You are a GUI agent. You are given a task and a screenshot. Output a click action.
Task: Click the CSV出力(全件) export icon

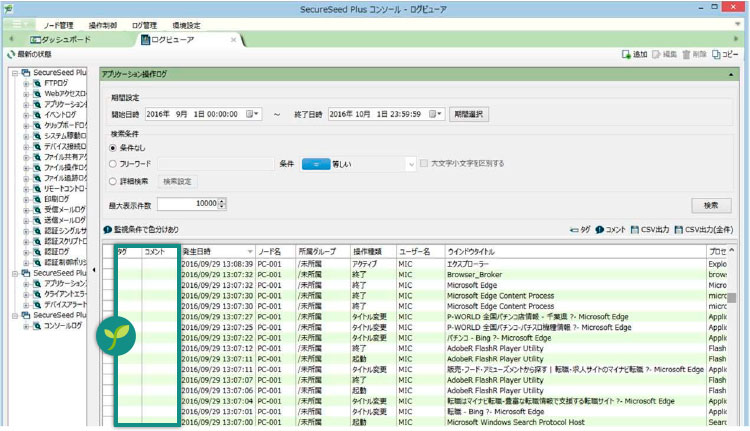678,230
